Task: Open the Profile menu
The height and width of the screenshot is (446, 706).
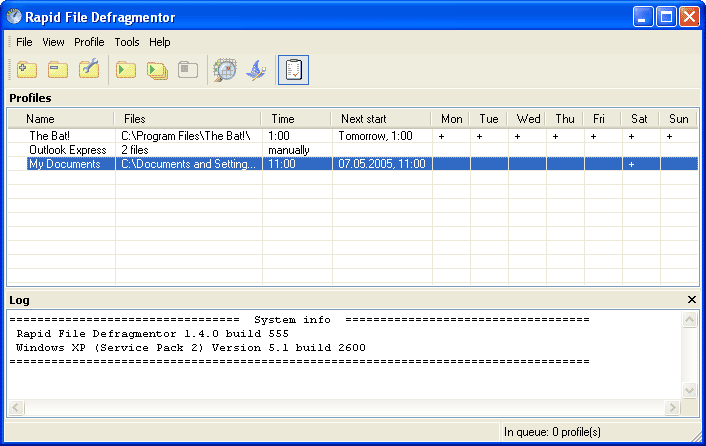Action: (89, 42)
